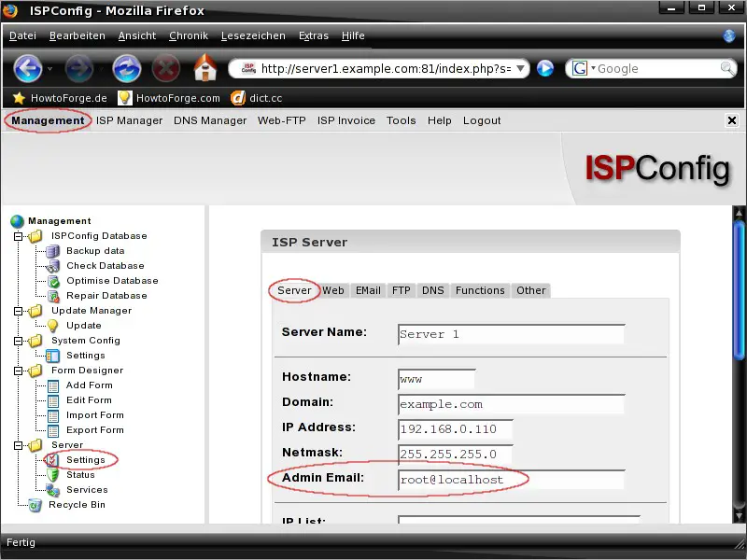Switch to the Other tab
Screen dimensions: 747x560
coord(530,290)
